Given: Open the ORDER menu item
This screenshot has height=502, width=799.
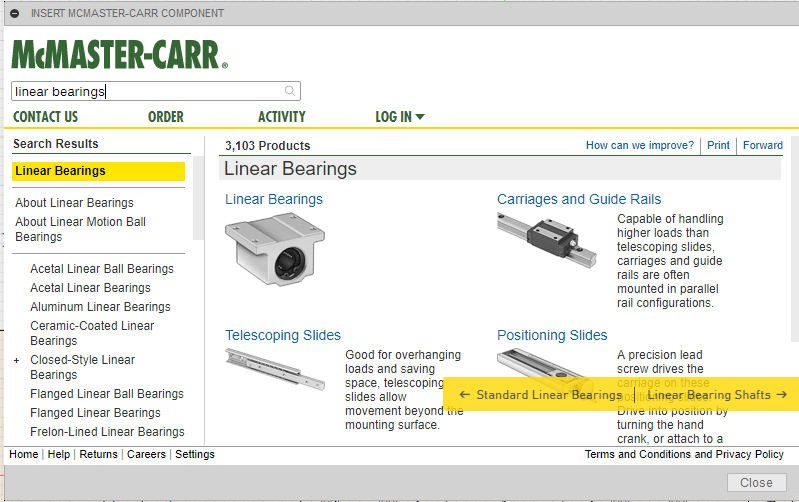Looking at the screenshot, I should coord(166,117).
